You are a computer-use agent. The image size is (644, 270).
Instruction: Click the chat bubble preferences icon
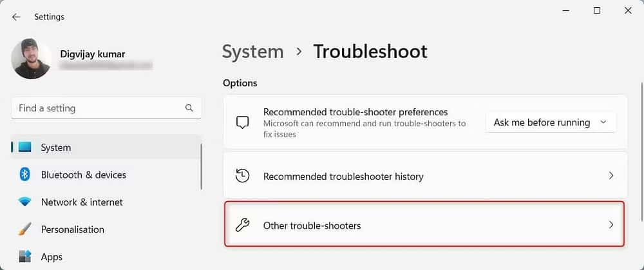pyautogui.click(x=243, y=122)
